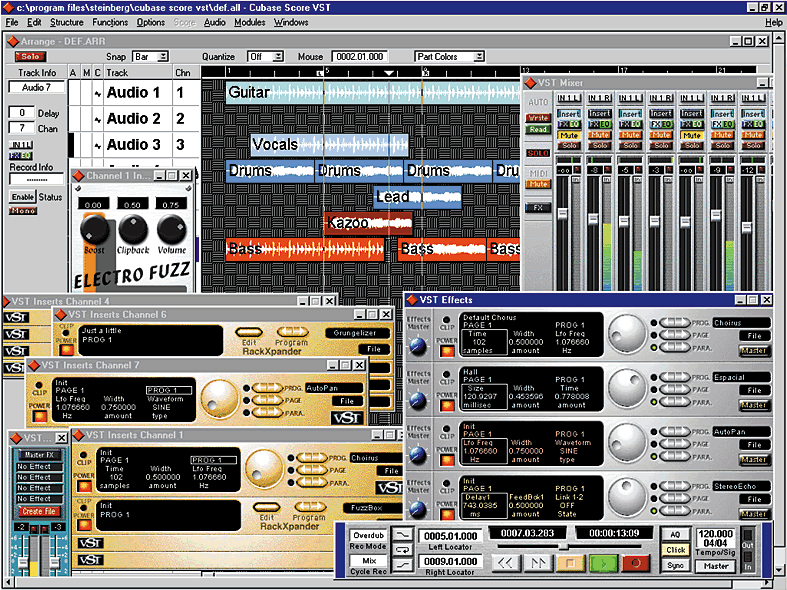
Task: Toggle the punch-out icon in the transport bar
Action: pos(402,565)
